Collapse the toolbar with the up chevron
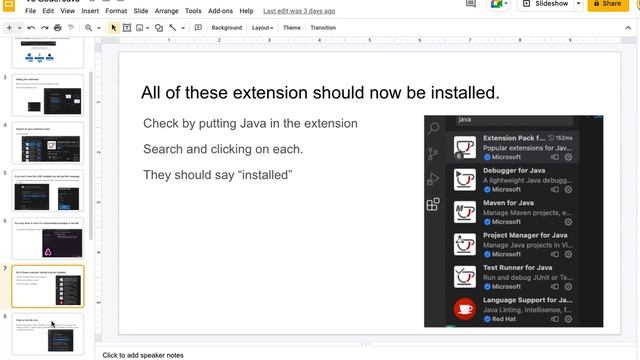This screenshot has width=640, height=360. click(x=628, y=28)
